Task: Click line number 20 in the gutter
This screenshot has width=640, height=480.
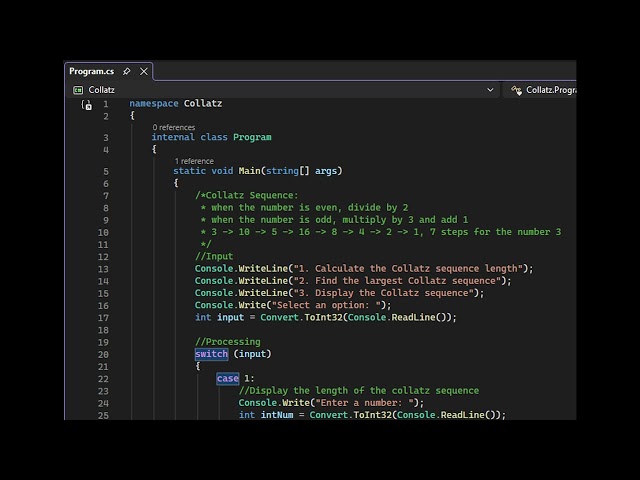Action: [103, 354]
